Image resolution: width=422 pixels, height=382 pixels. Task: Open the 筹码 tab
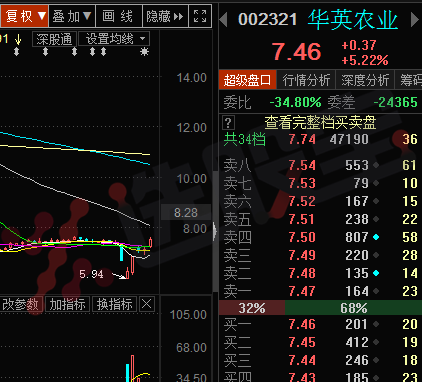pyautogui.click(x=409, y=80)
